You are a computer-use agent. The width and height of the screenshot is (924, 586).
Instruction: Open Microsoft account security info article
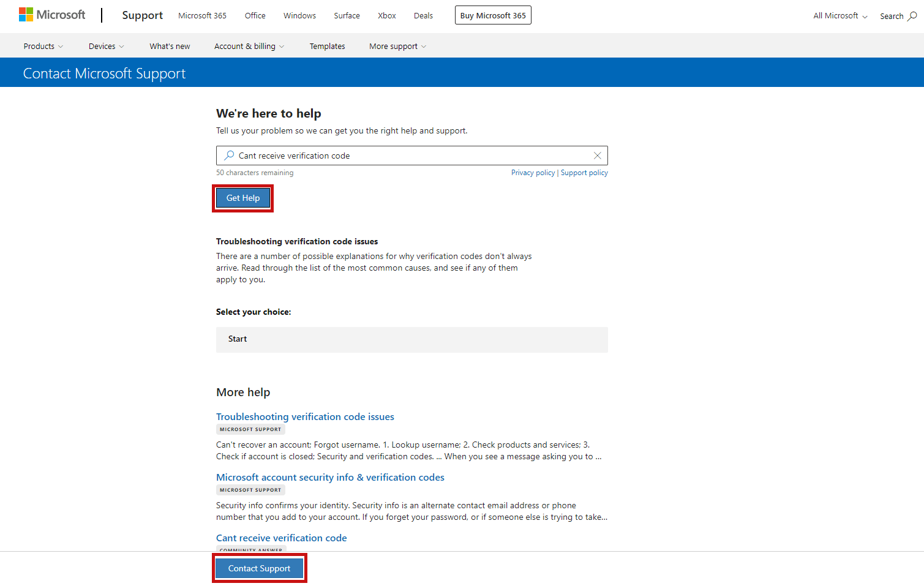click(330, 477)
